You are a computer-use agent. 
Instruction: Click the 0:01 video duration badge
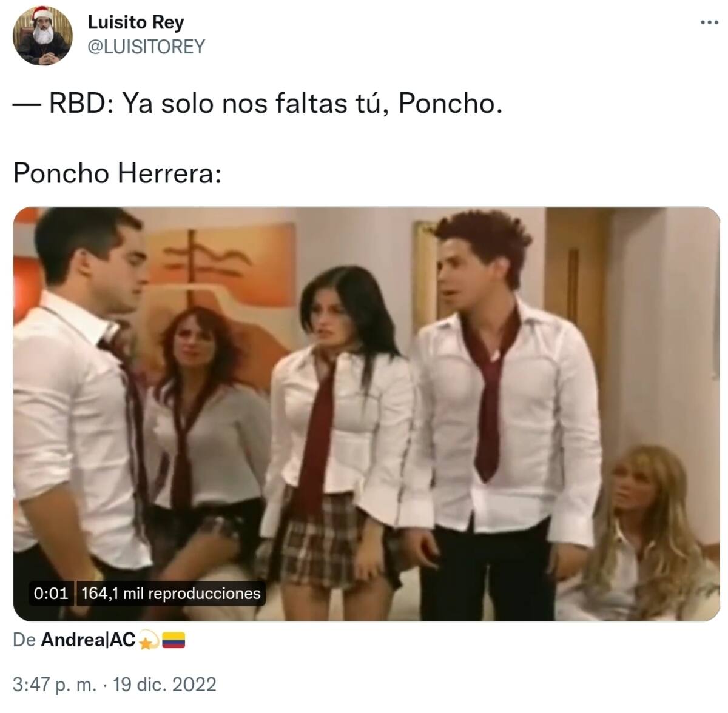pyautogui.click(x=51, y=593)
